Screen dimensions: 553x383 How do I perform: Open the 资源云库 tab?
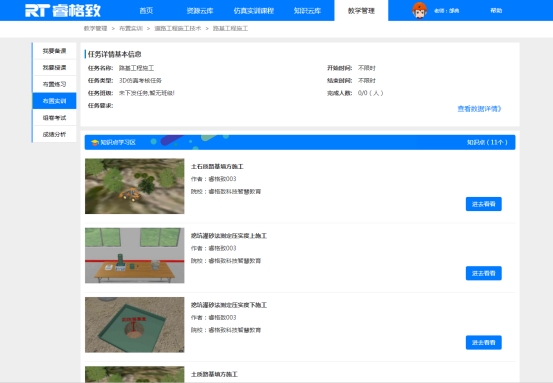point(200,11)
